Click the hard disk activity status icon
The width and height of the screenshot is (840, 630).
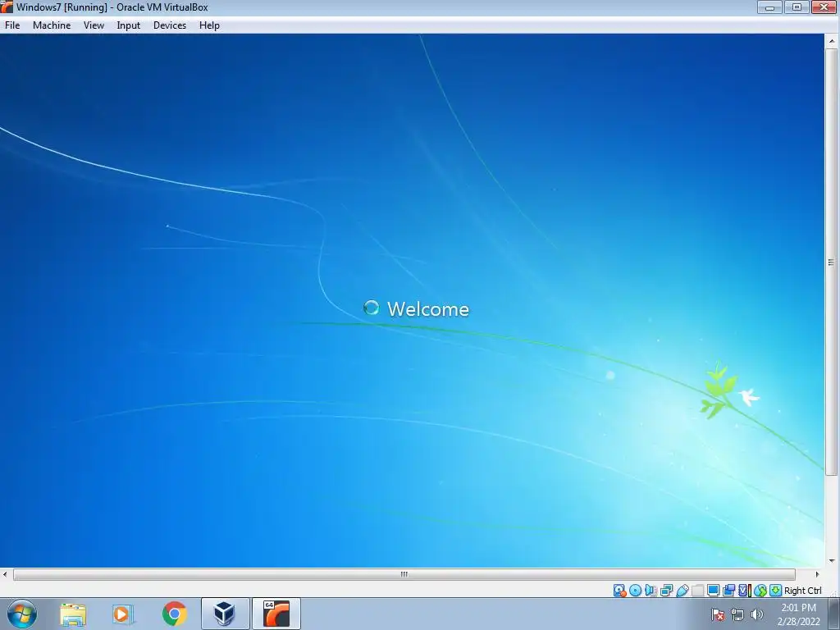point(620,591)
